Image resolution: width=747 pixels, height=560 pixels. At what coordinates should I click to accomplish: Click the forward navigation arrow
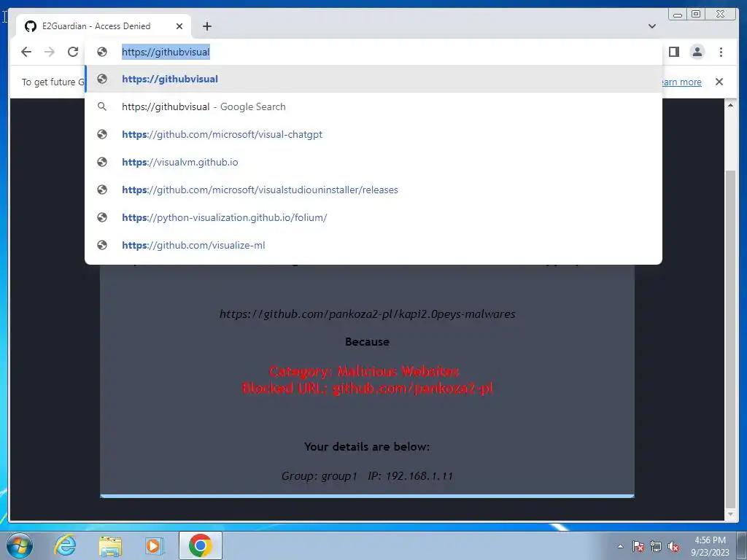(50, 52)
